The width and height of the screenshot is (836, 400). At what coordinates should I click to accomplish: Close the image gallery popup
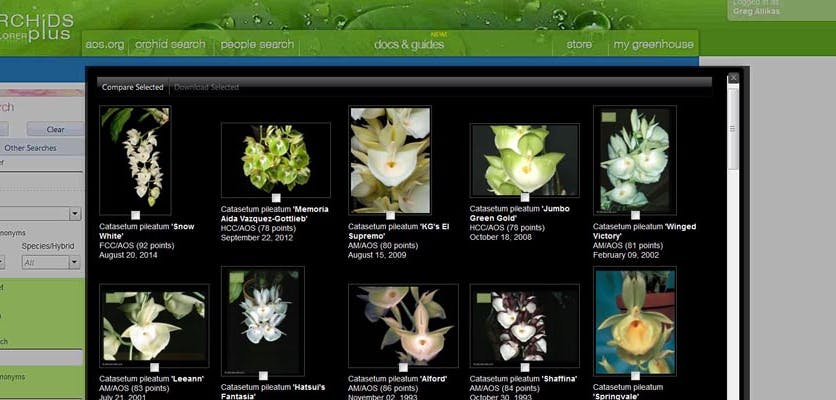pyautogui.click(x=734, y=78)
